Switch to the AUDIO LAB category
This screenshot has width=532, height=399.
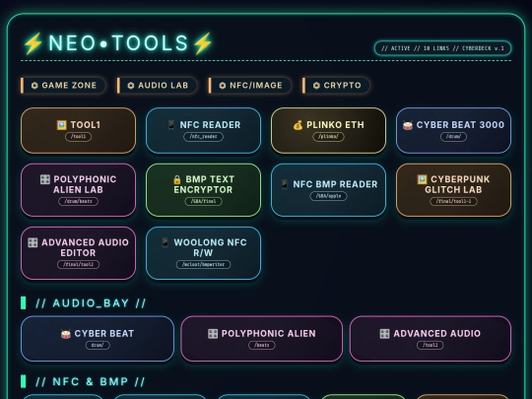pyautogui.click(x=157, y=85)
